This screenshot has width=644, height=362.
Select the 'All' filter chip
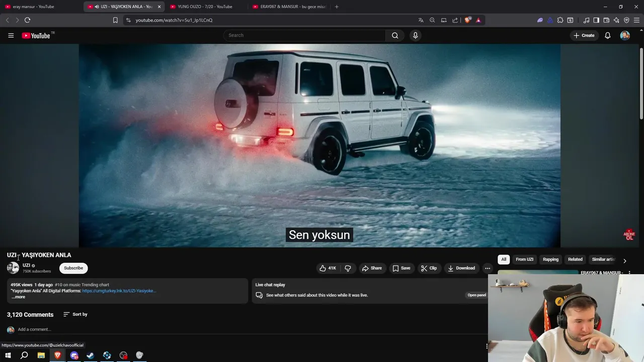point(504,259)
